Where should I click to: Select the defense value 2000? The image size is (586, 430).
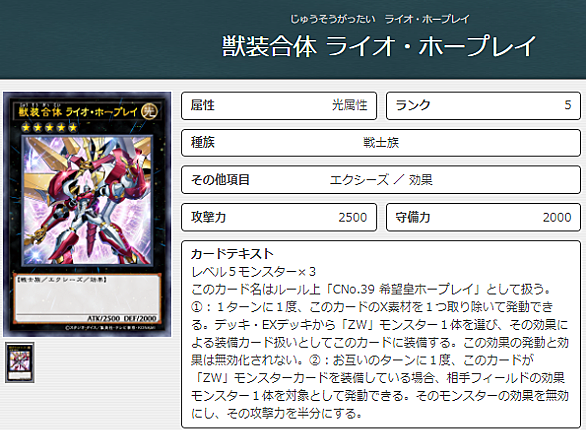[557, 217]
